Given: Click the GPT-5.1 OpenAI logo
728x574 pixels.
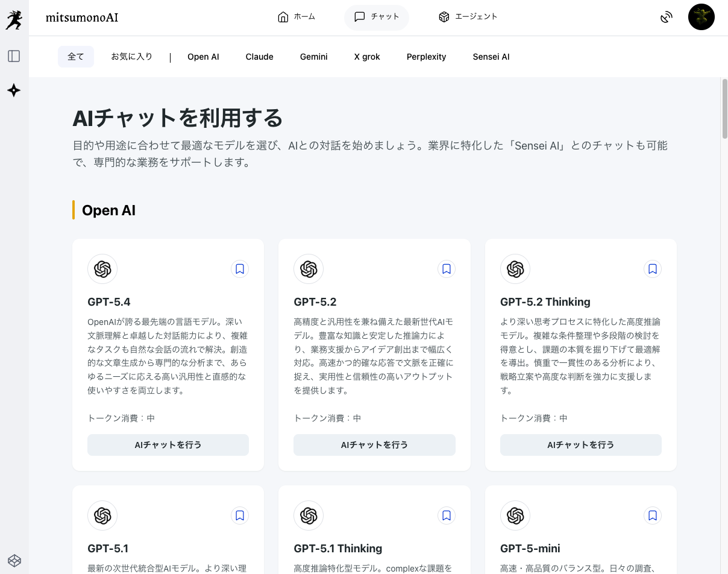Looking at the screenshot, I should pyautogui.click(x=102, y=516).
